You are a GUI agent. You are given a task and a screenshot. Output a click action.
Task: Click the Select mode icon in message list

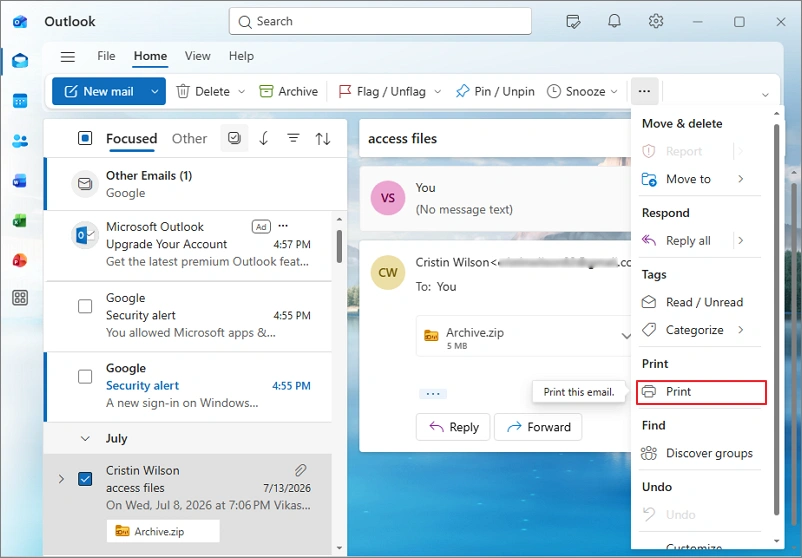(x=234, y=138)
